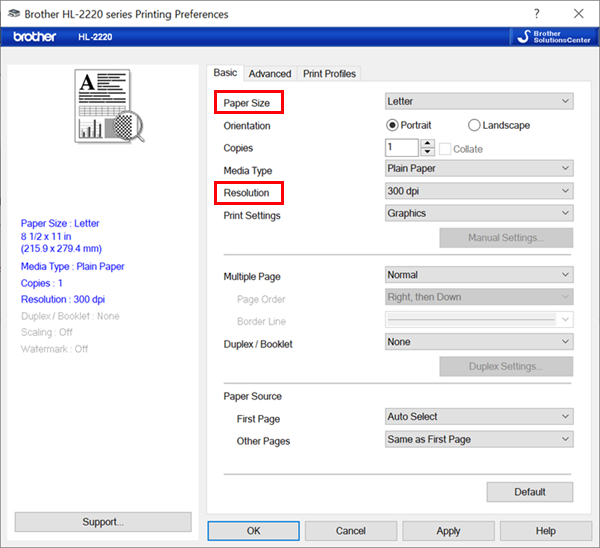Click the 'Watermark : Off' summary text
Viewport: 600px width, 548px height.
click(x=54, y=349)
